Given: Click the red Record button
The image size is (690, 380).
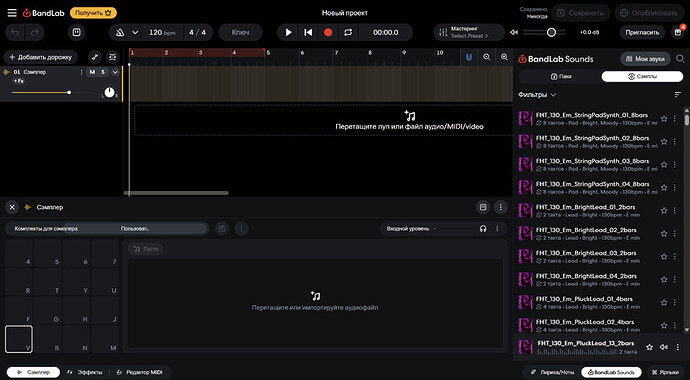Looking at the screenshot, I should [x=328, y=33].
